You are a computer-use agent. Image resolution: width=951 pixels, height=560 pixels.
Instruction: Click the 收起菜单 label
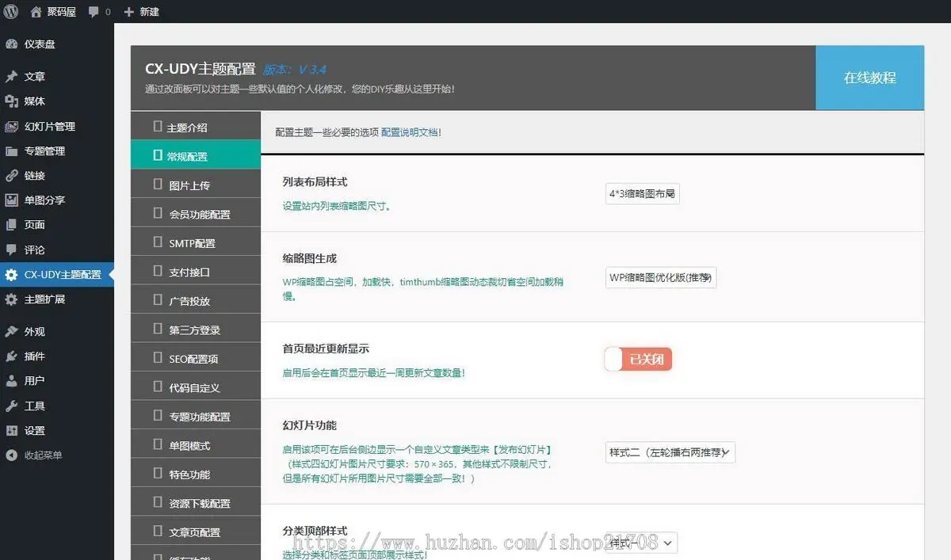pos(43,455)
